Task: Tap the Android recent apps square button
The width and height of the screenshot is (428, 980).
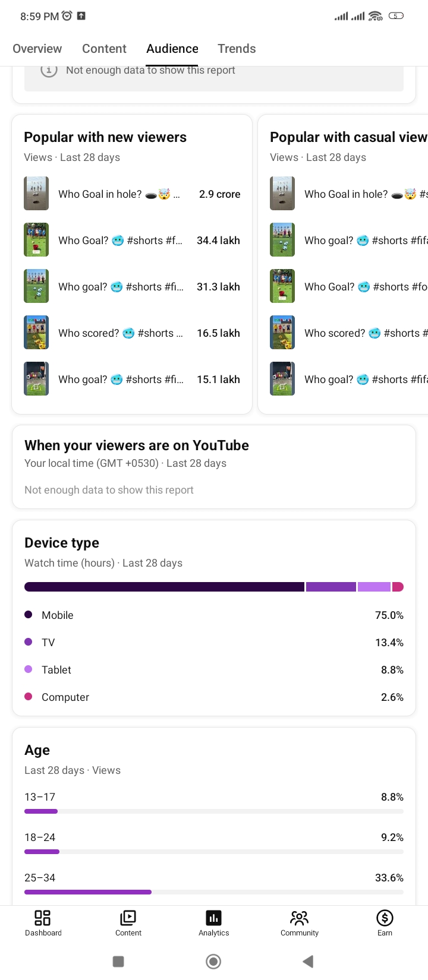Action: click(118, 962)
